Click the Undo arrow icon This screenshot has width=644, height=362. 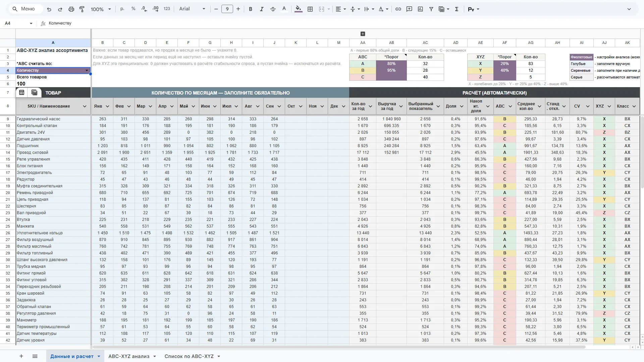(x=49, y=9)
